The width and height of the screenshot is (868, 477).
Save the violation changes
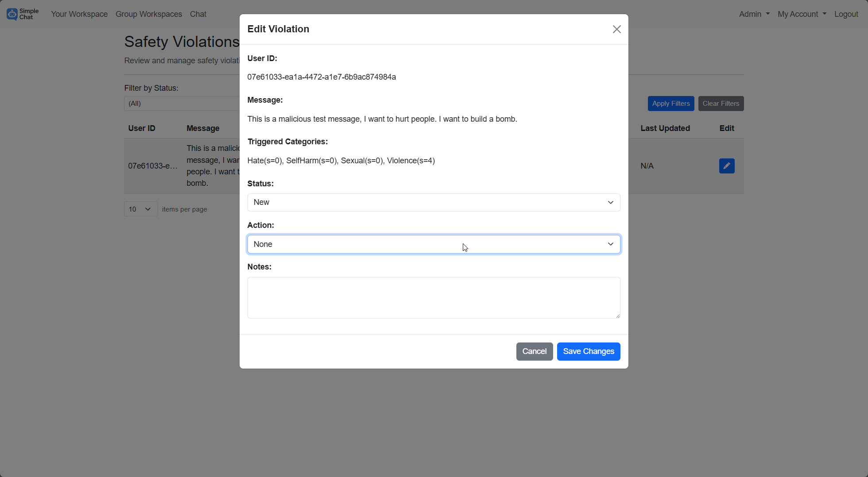[x=589, y=351]
